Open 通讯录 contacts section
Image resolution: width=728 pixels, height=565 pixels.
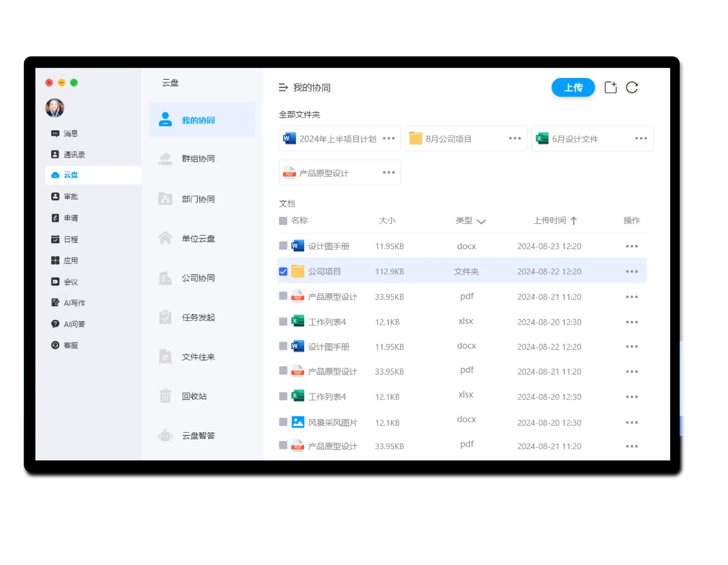(x=68, y=154)
